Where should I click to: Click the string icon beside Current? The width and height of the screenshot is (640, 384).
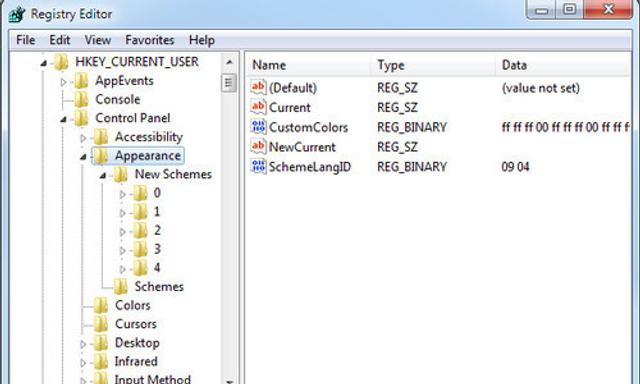point(258,107)
